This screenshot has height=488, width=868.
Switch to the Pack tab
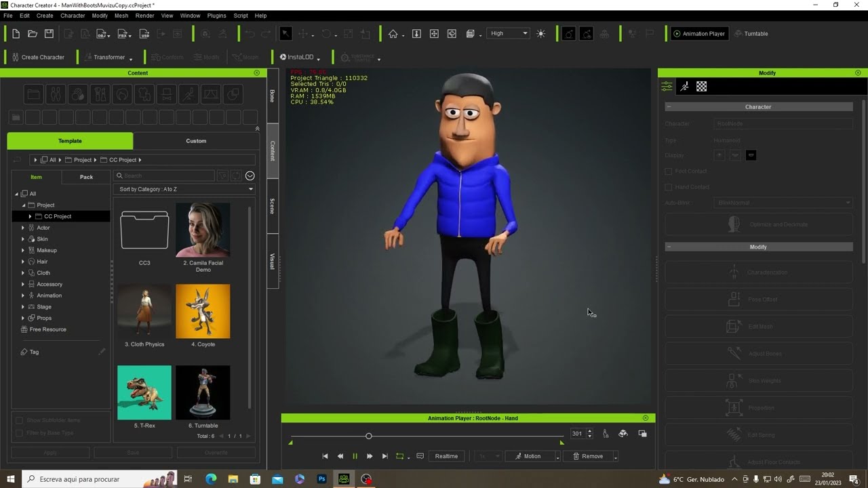[86, 177]
